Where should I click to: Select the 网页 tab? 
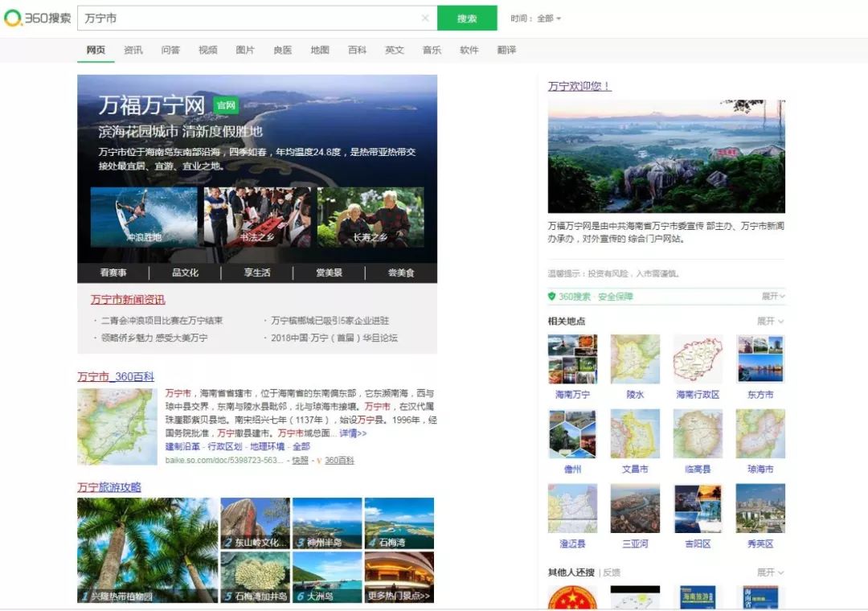tap(96, 50)
